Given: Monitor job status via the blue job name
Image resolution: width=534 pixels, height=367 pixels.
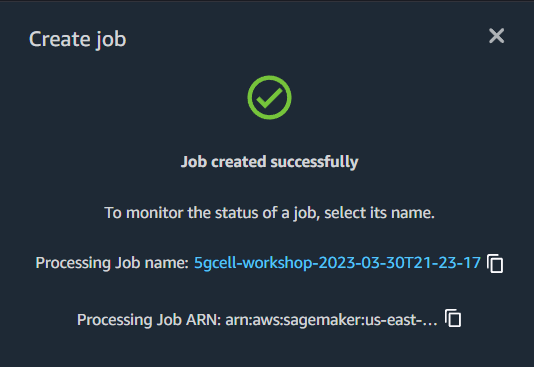Looking at the screenshot, I should [x=337, y=263].
